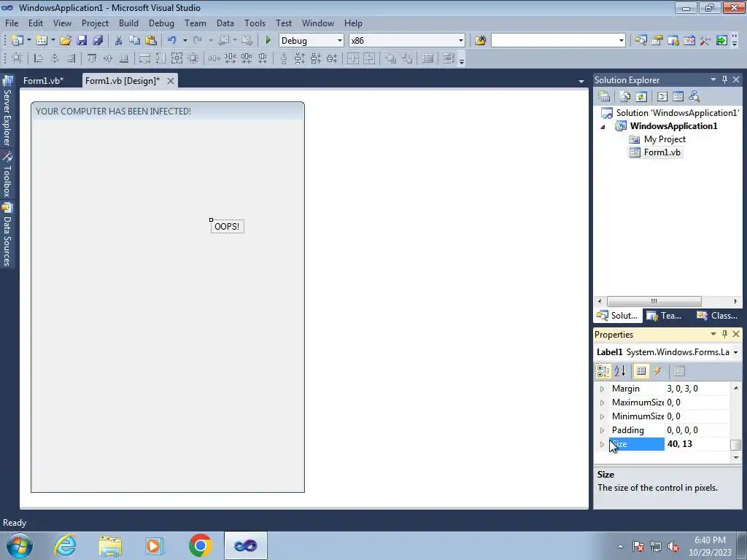This screenshot has height=560, width=747.
Task: Click the Solution Explorer horizontal scrollbar
Action: [654, 301]
